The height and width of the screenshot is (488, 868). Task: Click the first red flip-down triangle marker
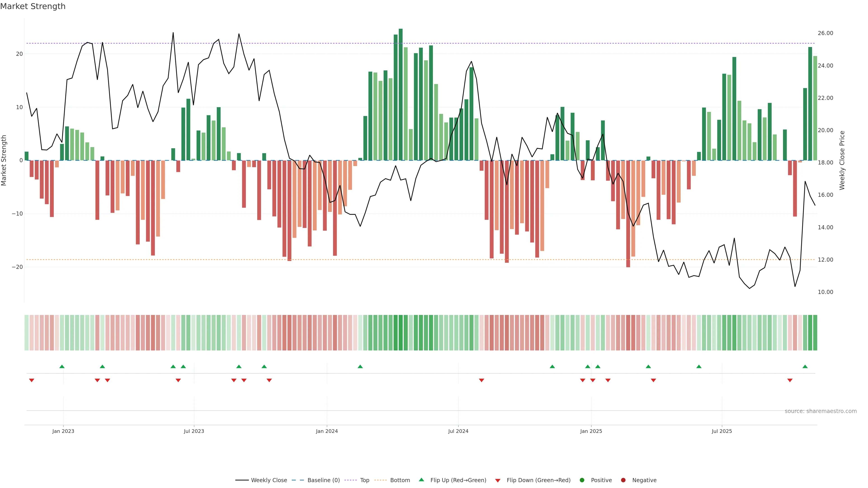(x=32, y=380)
